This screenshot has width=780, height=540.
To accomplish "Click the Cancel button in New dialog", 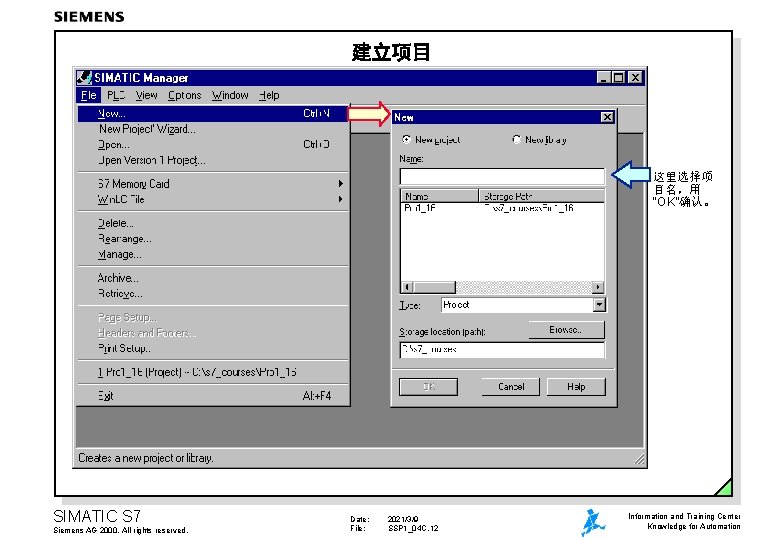I will 511,387.
